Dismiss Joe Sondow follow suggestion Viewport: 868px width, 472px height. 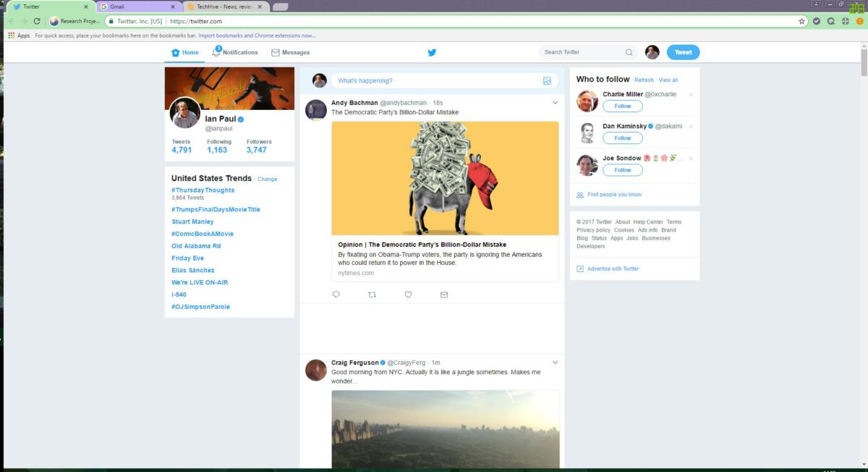pyautogui.click(x=691, y=158)
